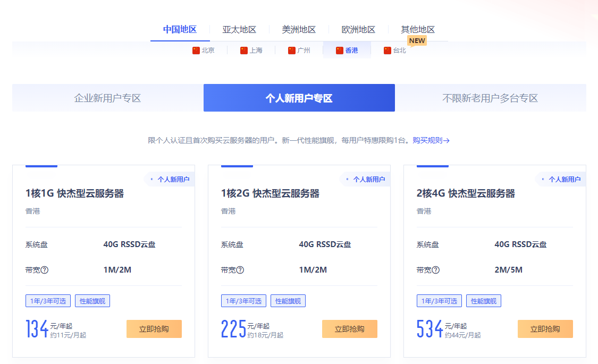Viewport: 598px width, 364px height.
Task: Click the Hong Kong flag icon
Action: coord(340,50)
